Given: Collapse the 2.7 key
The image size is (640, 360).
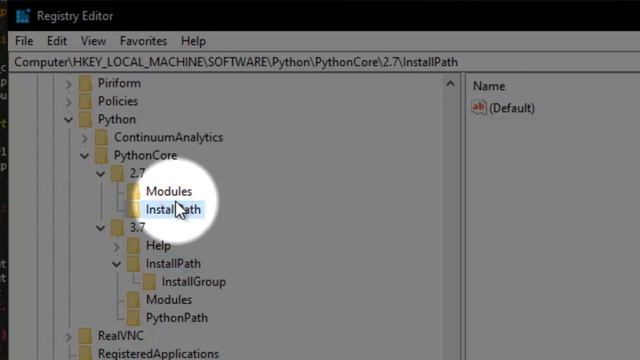Looking at the screenshot, I should [100, 174].
